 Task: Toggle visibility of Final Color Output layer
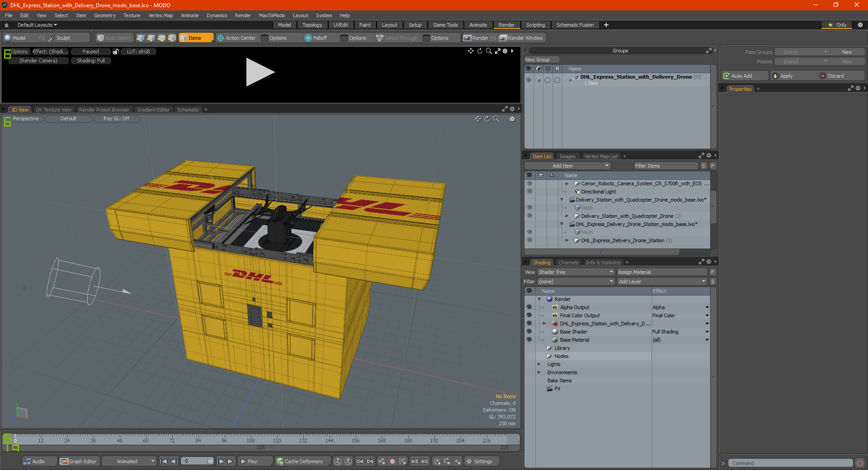tap(529, 315)
